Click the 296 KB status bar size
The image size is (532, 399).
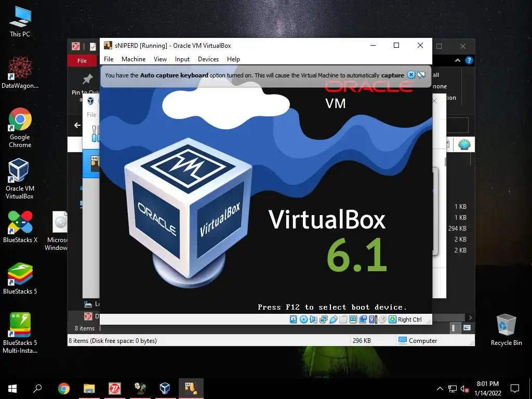click(x=362, y=340)
